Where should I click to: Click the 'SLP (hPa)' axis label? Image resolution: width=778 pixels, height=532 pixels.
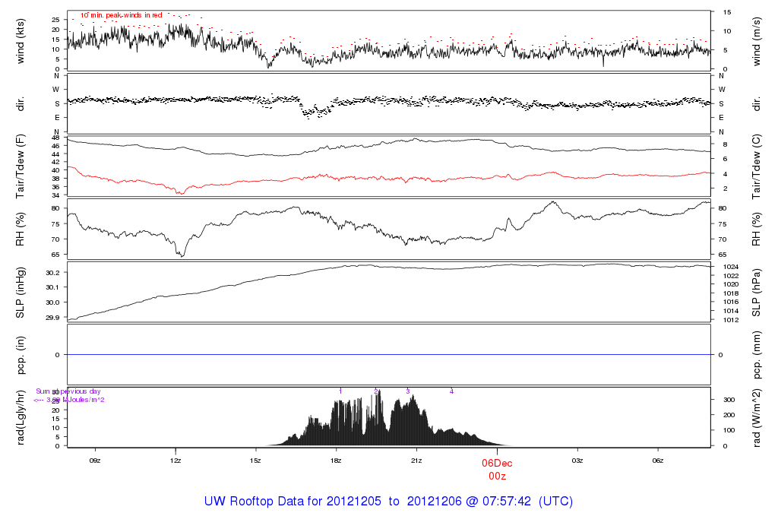point(756,293)
